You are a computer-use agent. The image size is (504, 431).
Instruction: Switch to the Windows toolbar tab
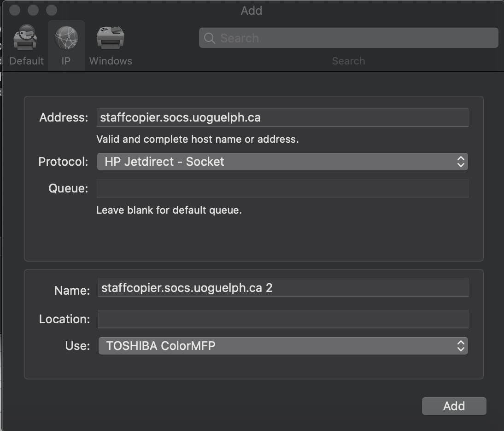click(x=110, y=44)
